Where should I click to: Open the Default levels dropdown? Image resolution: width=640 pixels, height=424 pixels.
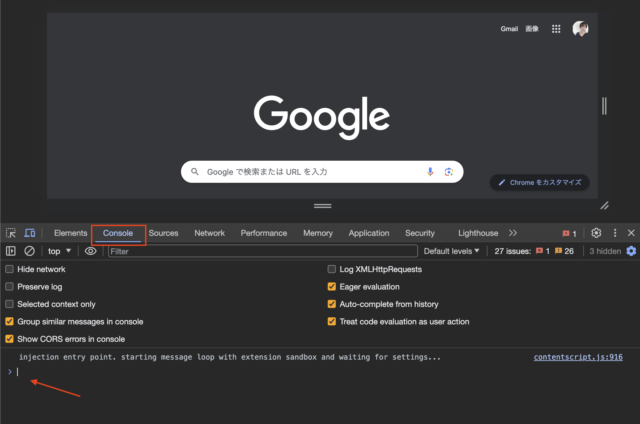(x=451, y=251)
